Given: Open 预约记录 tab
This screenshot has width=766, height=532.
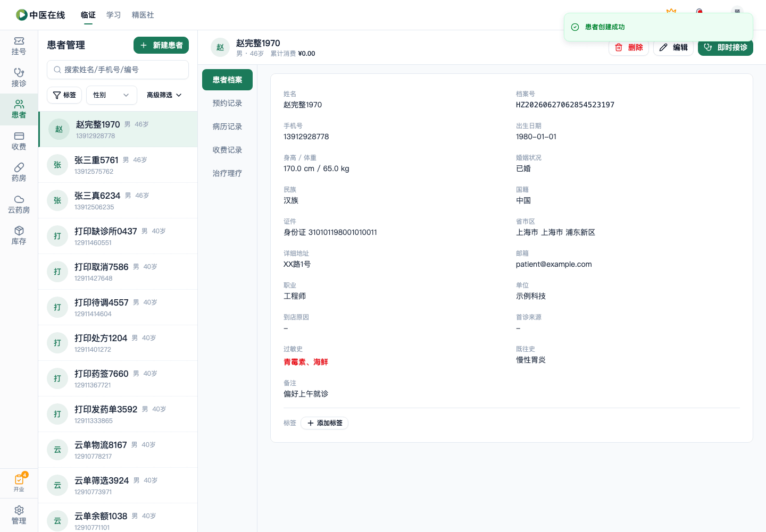Looking at the screenshot, I should [227, 103].
